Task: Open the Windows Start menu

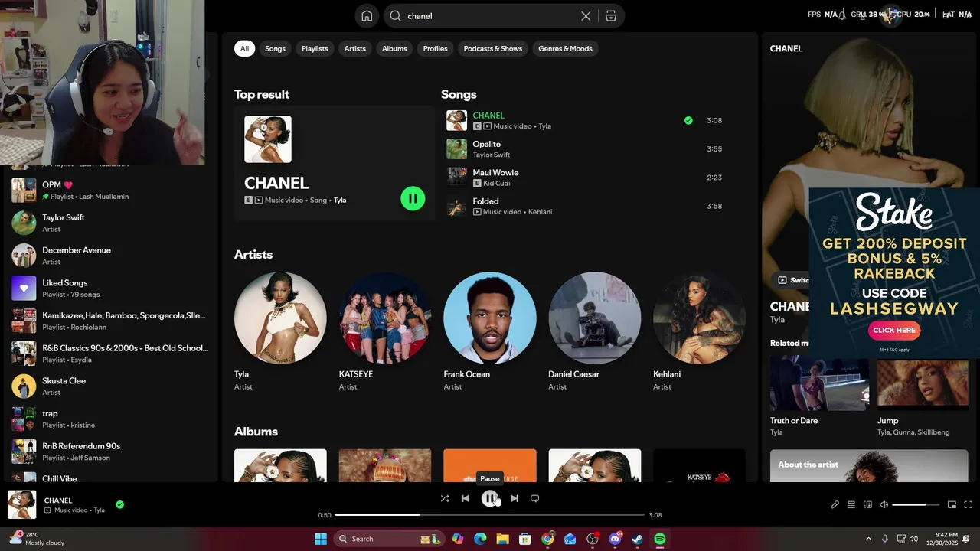Action: 321,539
